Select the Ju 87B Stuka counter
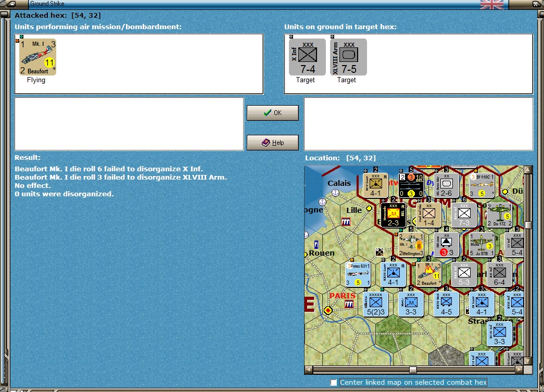Image resolution: width=544 pixels, height=392 pixels. (x=482, y=245)
